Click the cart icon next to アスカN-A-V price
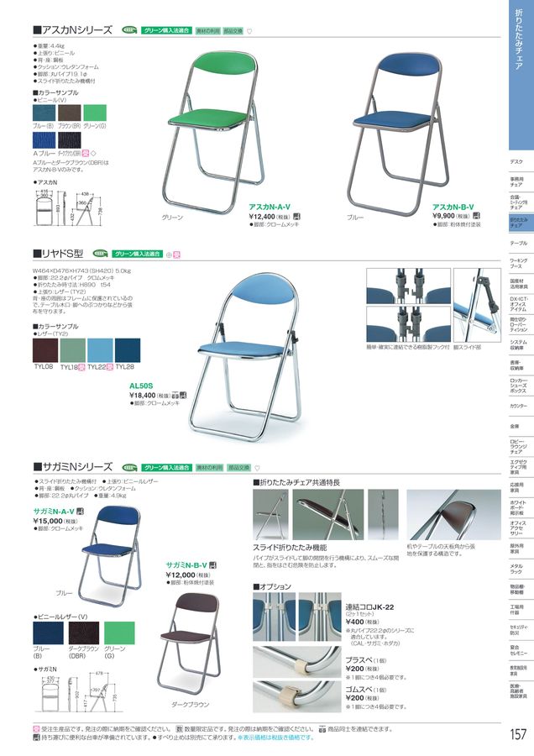 tap(296, 217)
